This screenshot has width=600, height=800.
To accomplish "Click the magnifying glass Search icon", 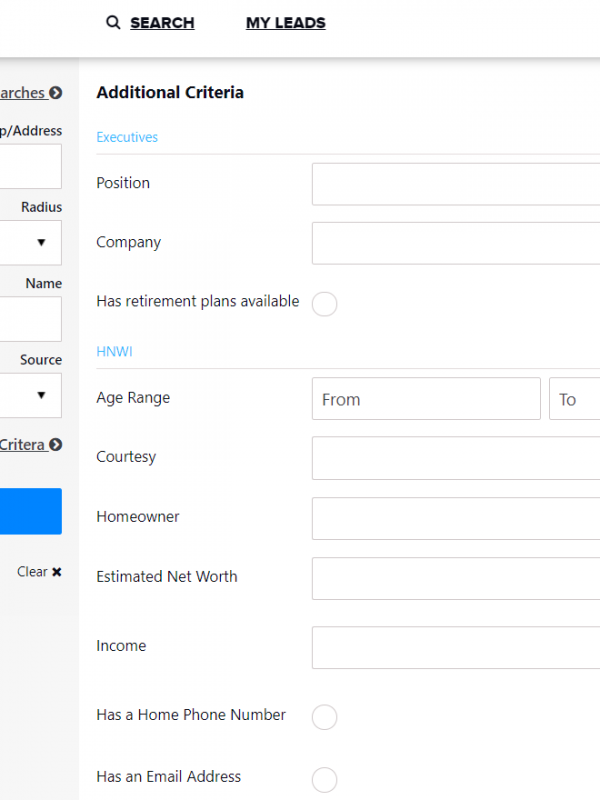I will click(x=113, y=23).
